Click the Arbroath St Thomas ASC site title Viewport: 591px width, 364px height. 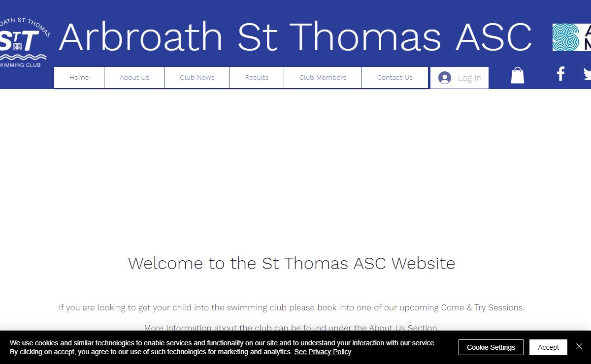pos(295,37)
